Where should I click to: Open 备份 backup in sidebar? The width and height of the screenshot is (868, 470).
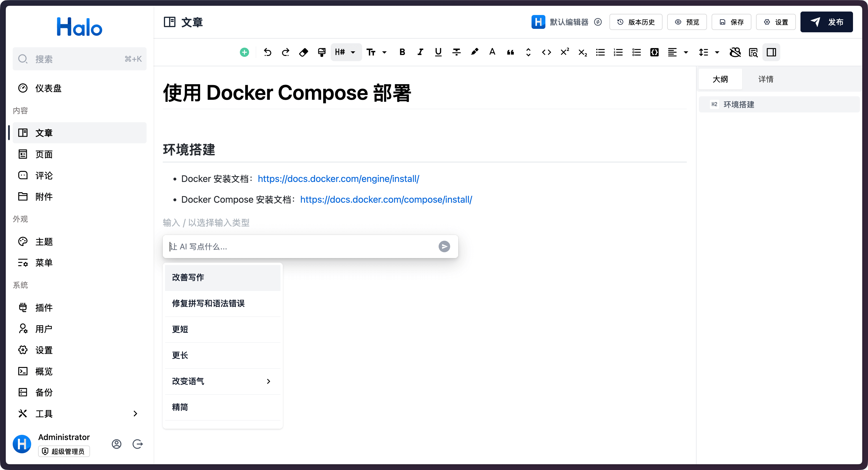[x=80, y=392]
